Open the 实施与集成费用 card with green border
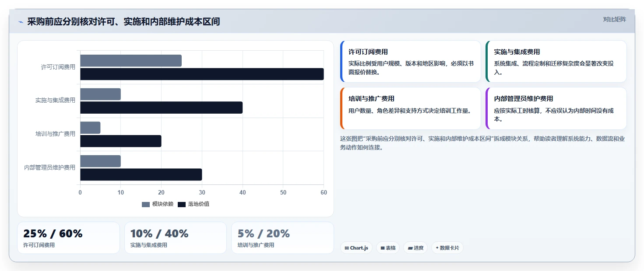Image resolution: width=644 pixels, height=271 pixels. click(x=556, y=62)
